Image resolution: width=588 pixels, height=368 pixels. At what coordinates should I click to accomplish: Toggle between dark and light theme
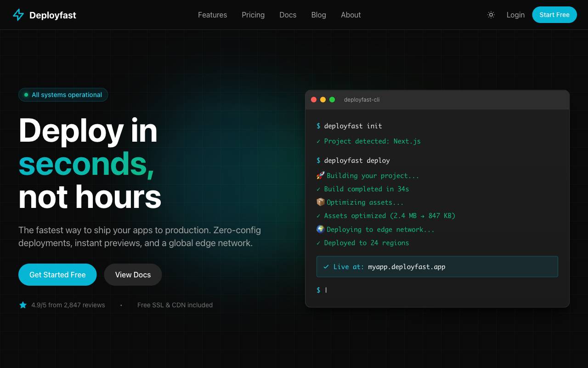491,15
